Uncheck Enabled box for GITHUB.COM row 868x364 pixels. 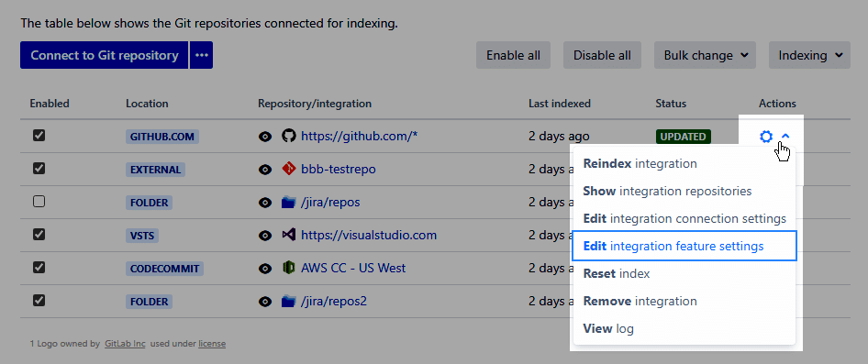coord(39,136)
